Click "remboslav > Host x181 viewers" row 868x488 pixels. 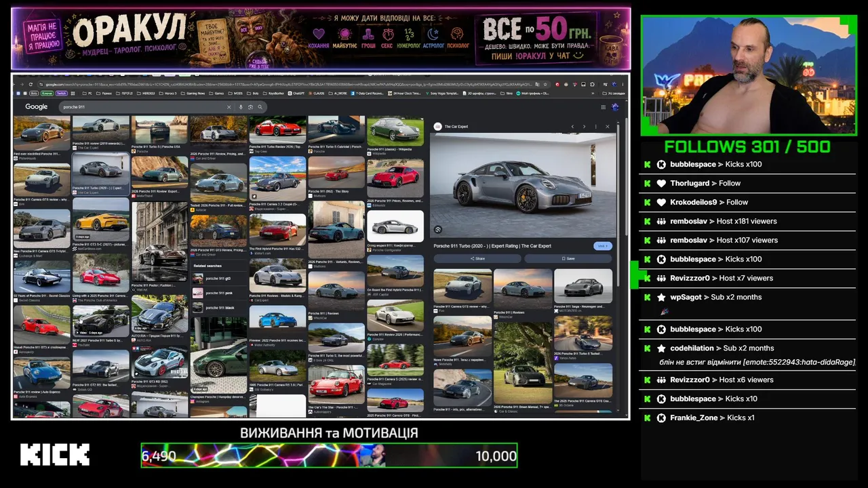[747, 221]
